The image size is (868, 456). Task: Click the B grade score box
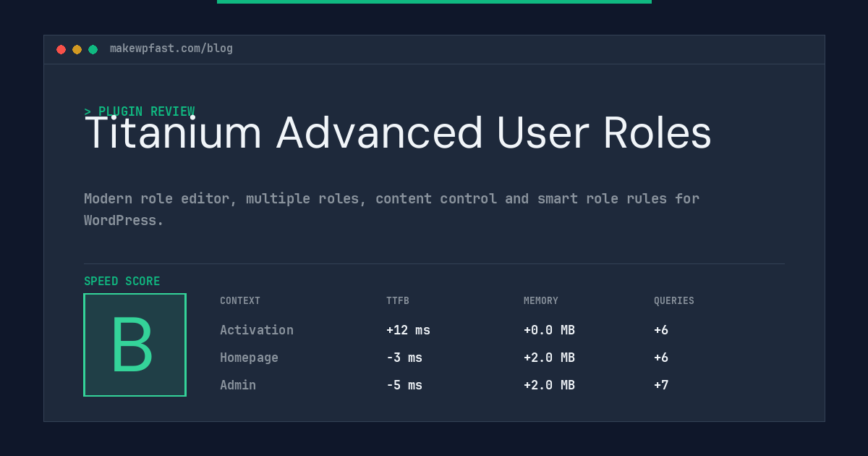click(x=135, y=345)
